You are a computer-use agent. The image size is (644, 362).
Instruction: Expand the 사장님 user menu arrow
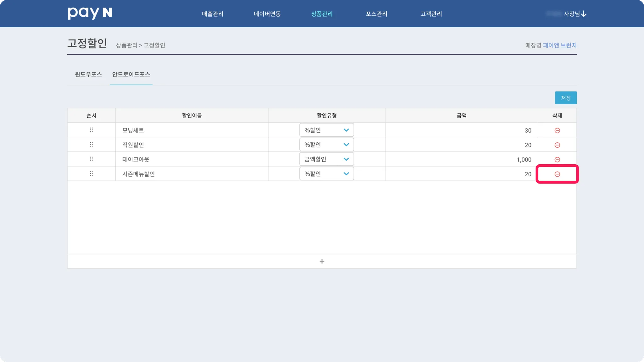click(x=584, y=14)
